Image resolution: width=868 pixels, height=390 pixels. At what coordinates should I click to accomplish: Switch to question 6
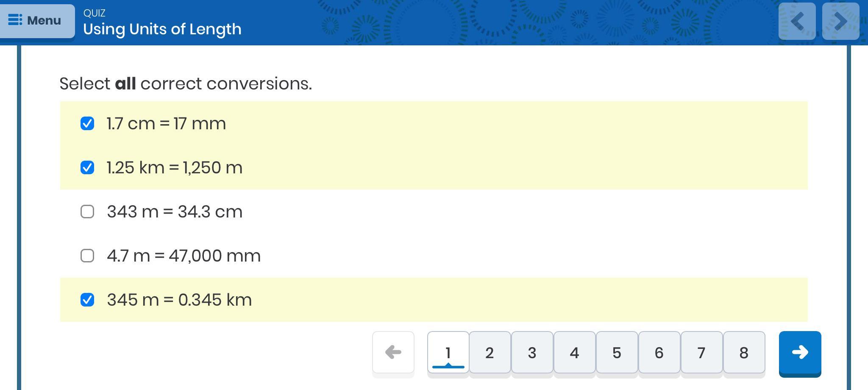pos(659,353)
